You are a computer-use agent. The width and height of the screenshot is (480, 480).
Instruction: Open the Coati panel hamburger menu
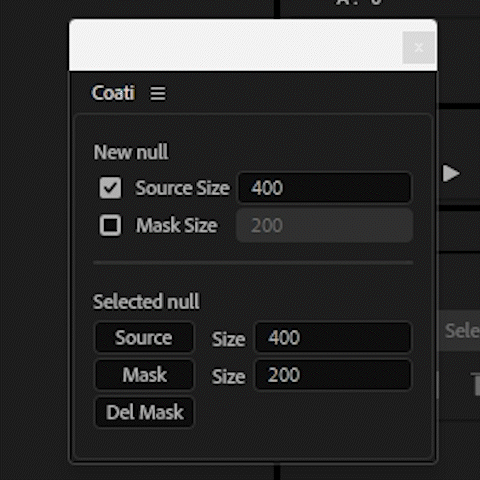(x=158, y=93)
